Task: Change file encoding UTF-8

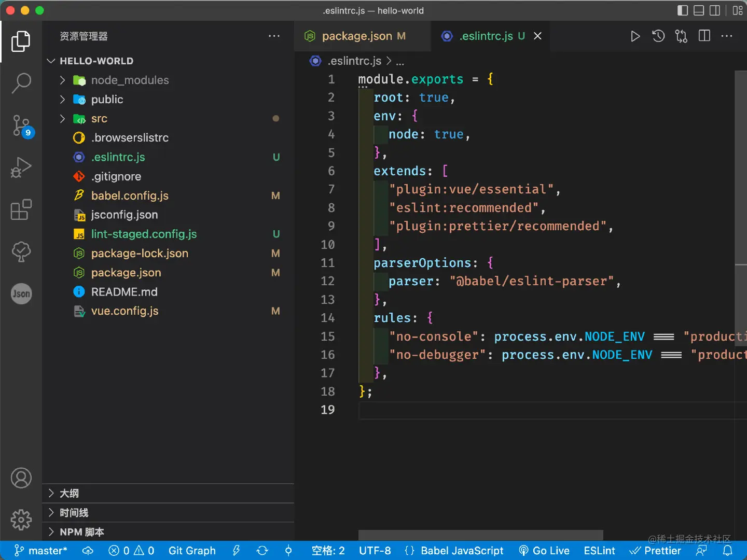Action: pyautogui.click(x=375, y=551)
